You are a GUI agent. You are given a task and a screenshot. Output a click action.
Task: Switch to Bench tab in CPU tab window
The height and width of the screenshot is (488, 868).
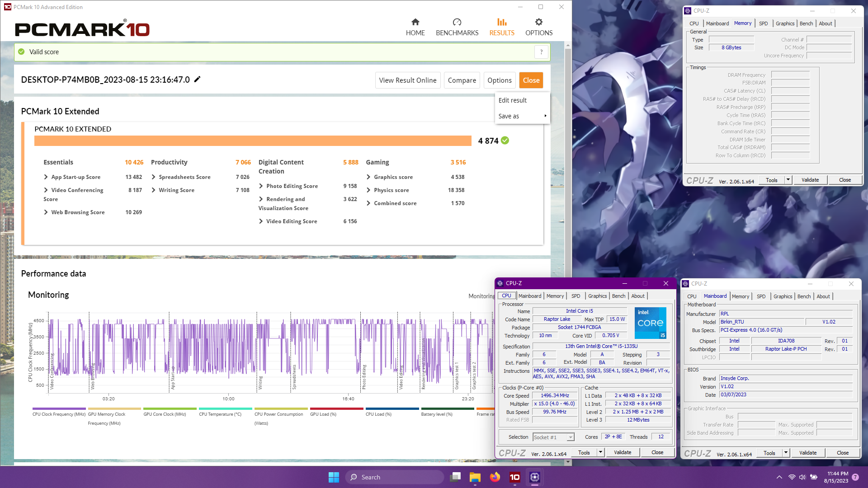coord(618,296)
